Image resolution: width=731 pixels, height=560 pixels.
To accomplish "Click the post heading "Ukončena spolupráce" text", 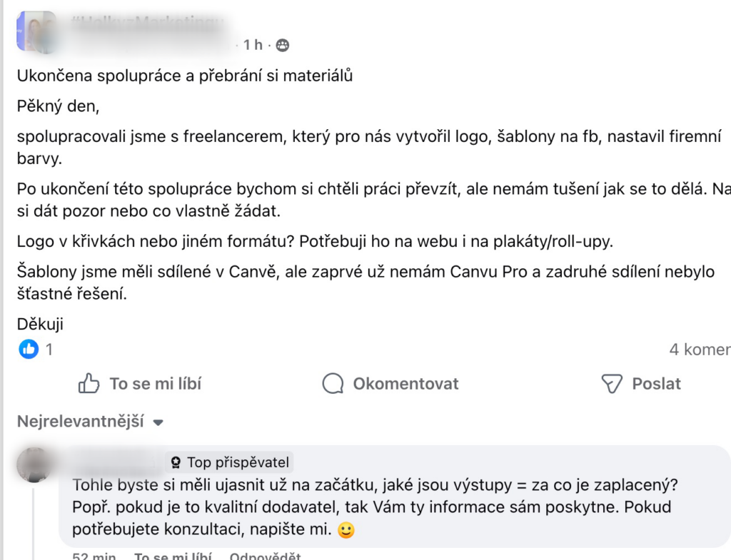I will [x=185, y=75].
